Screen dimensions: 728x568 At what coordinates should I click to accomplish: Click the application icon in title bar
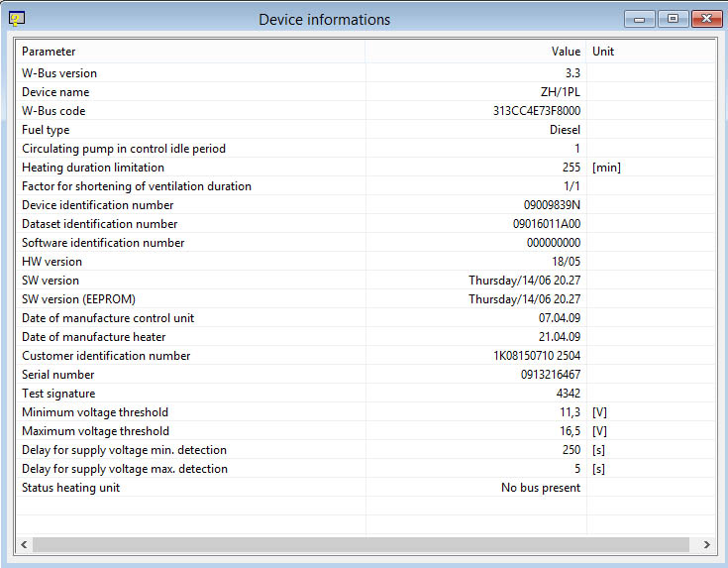pos(16,18)
